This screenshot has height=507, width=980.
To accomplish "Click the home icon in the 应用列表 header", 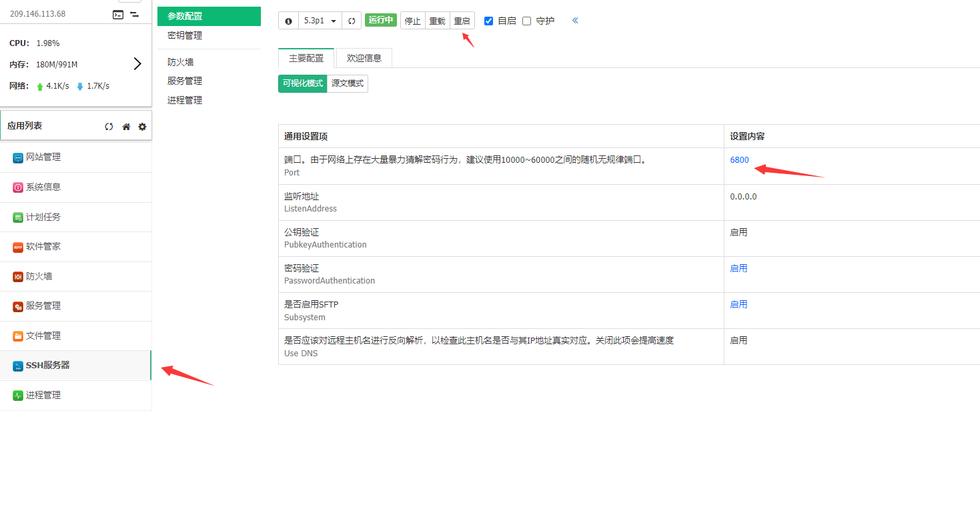I will coord(125,125).
